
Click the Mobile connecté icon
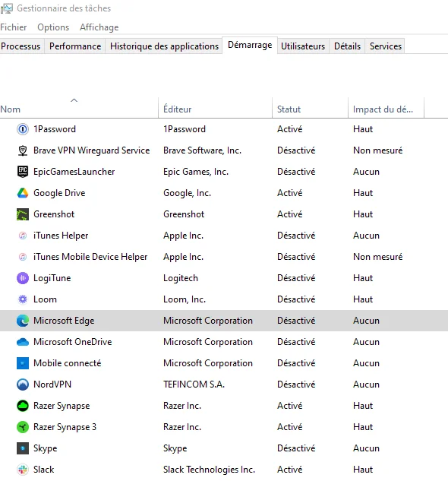[x=22, y=363]
